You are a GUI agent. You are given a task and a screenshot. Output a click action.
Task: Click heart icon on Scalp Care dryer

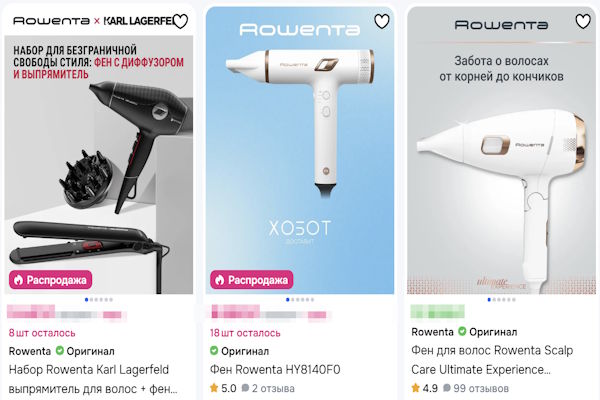click(583, 21)
